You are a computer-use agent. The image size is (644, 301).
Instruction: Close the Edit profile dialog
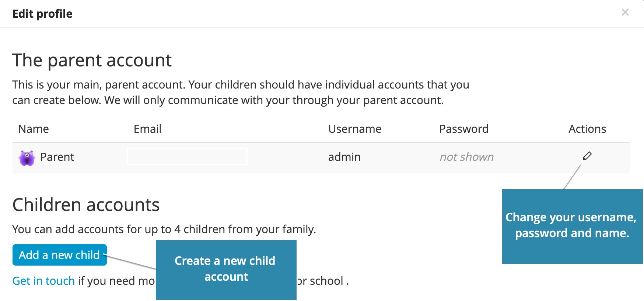pyautogui.click(x=625, y=13)
